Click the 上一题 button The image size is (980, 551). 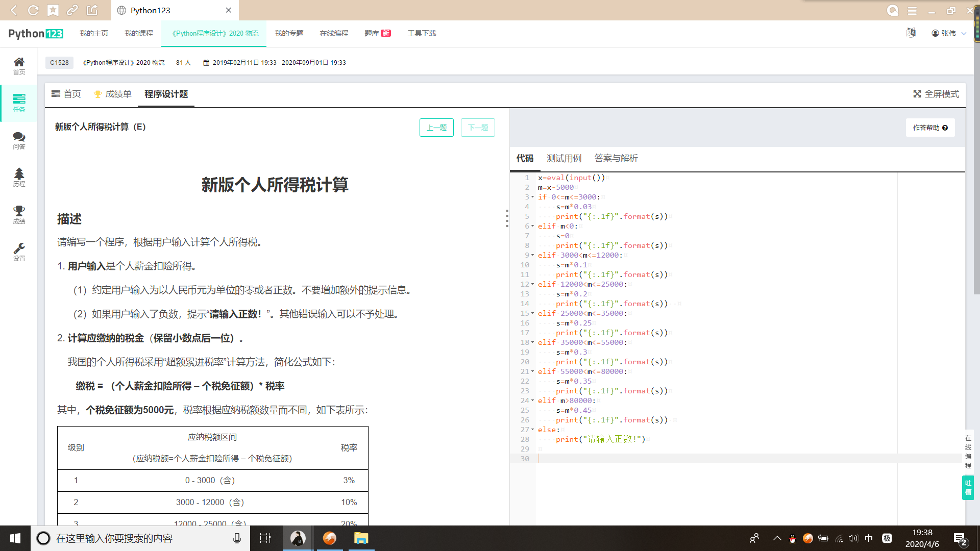(x=436, y=128)
